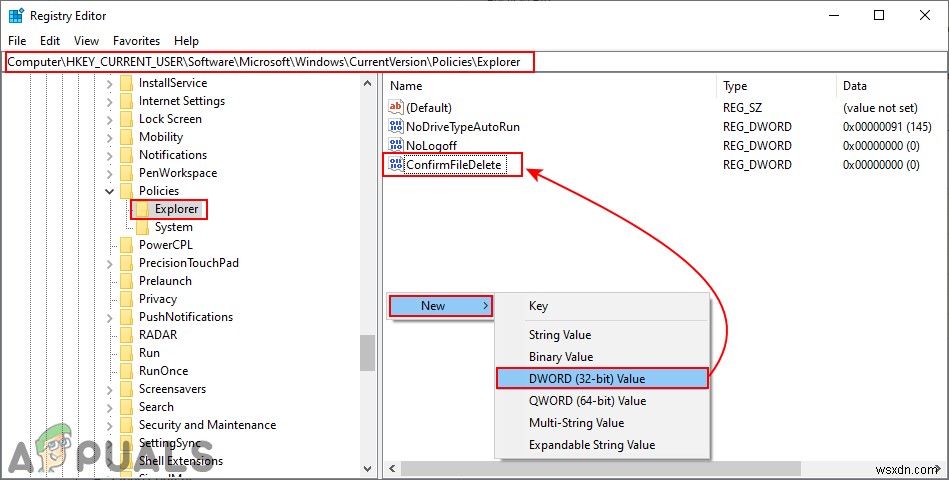Image resolution: width=949 pixels, height=480 pixels.
Task: Click the tree pane vertical scrollbar thumb
Action: [367, 353]
